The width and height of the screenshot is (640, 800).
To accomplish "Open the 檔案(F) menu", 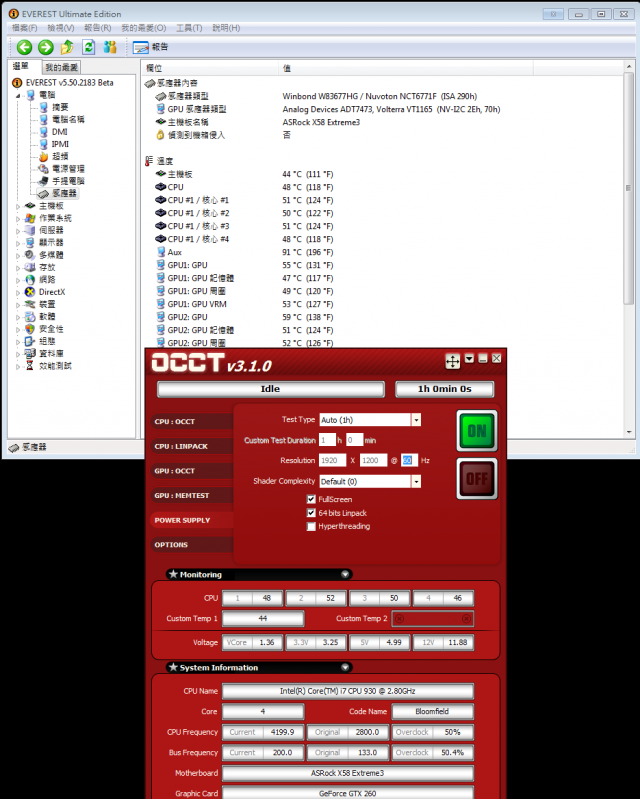I will pos(24,28).
